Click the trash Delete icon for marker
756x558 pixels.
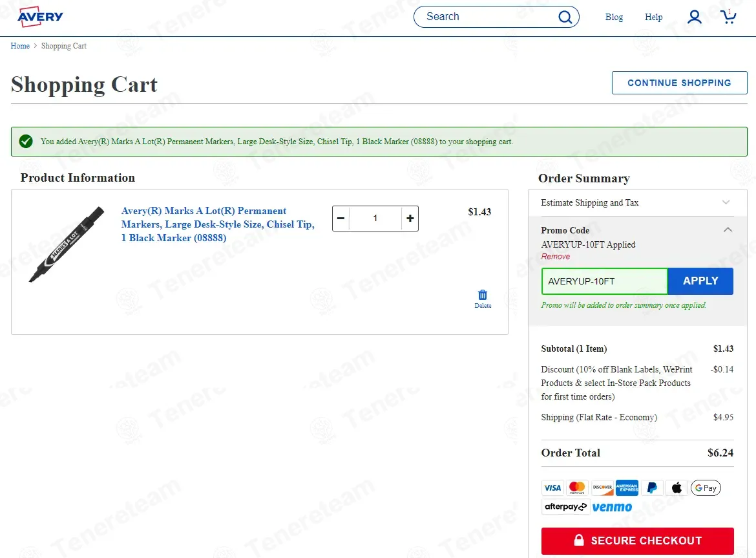[483, 299]
